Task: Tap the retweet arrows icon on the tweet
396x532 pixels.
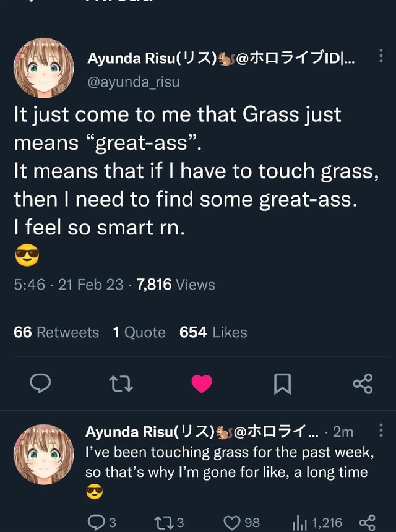Action: click(x=121, y=384)
